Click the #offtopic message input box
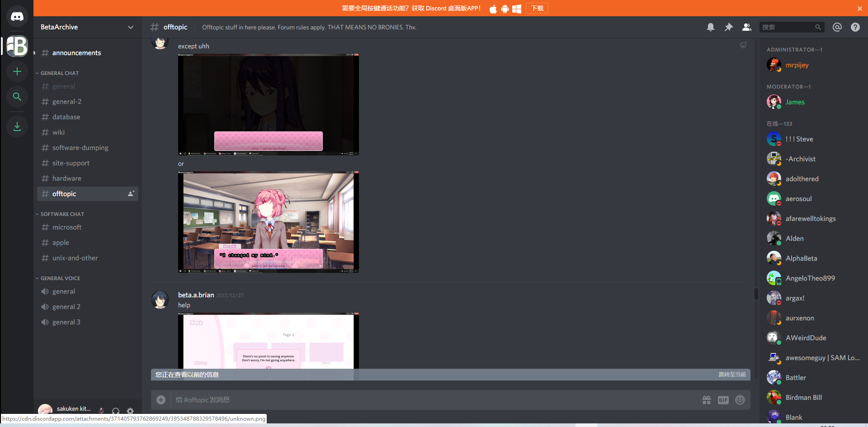Viewport: 868px width, 427px height. tap(434, 400)
